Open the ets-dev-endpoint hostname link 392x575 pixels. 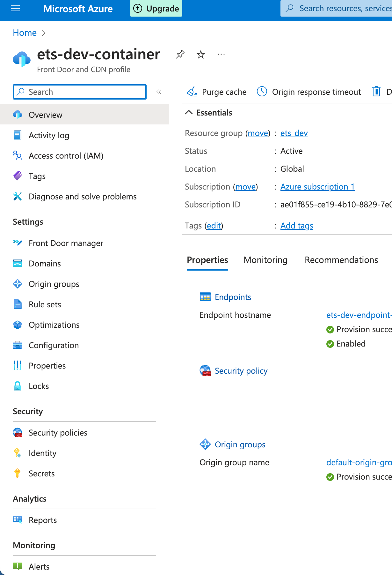[359, 315]
